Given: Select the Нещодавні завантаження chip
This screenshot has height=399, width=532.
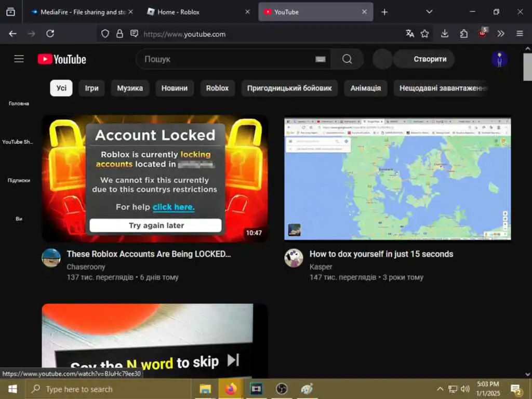Looking at the screenshot, I should pyautogui.click(x=441, y=88).
